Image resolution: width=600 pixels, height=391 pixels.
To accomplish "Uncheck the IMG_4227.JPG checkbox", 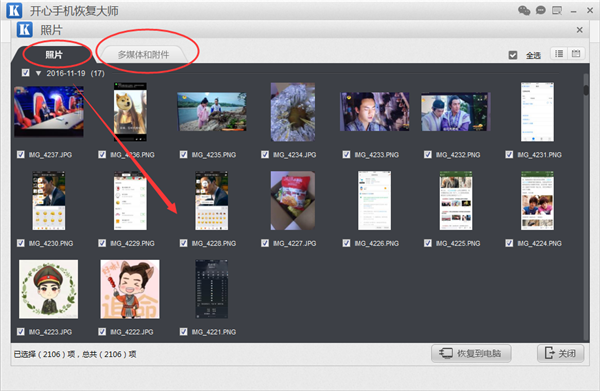I will pos(265,243).
